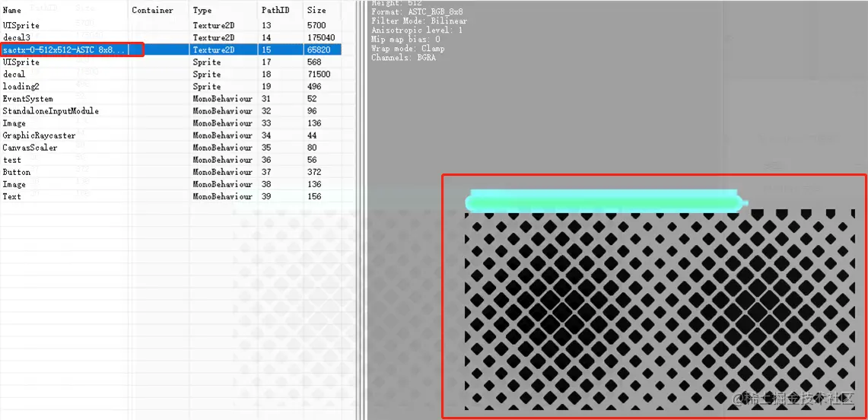Click the MonoBehaviour type cell in the CanvasScaler row
The height and width of the screenshot is (420, 868).
tap(223, 147)
